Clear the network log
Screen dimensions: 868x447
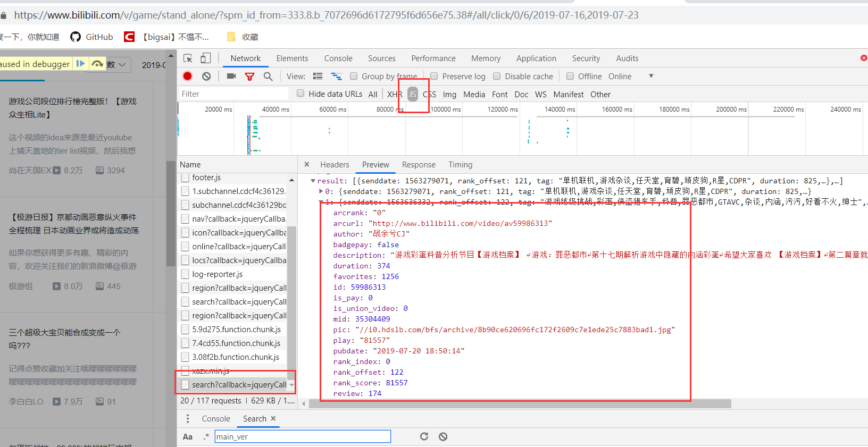click(x=206, y=77)
